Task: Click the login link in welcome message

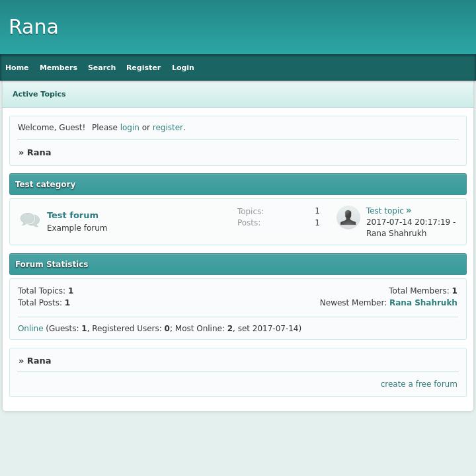Action: click(130, 128)
